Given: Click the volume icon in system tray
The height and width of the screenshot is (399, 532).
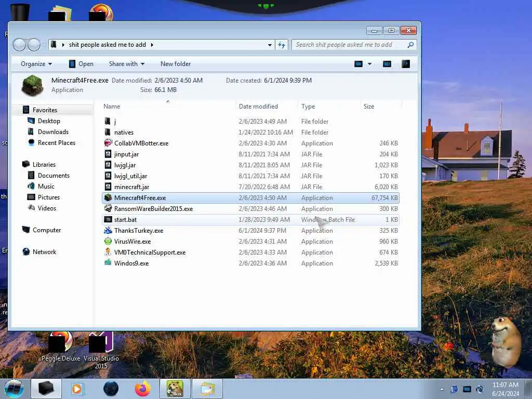Looking at the screenshot, I should 480,389.
